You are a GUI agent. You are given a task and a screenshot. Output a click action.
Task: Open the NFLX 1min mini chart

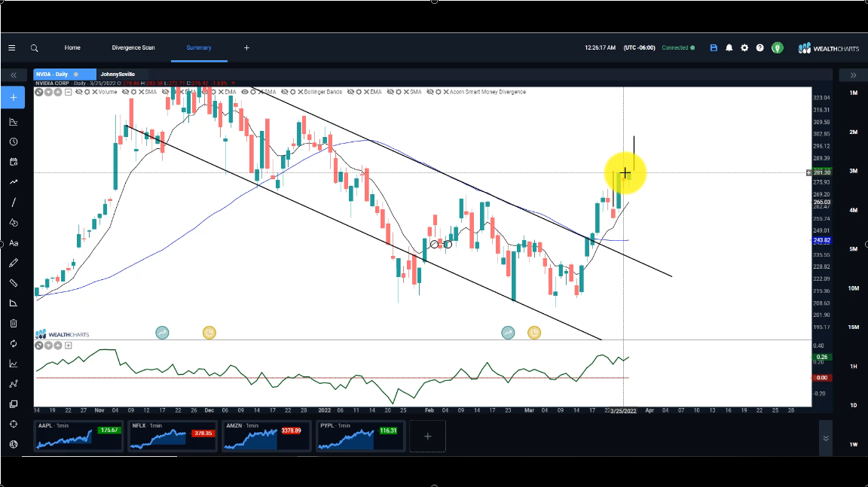(172, 436)
